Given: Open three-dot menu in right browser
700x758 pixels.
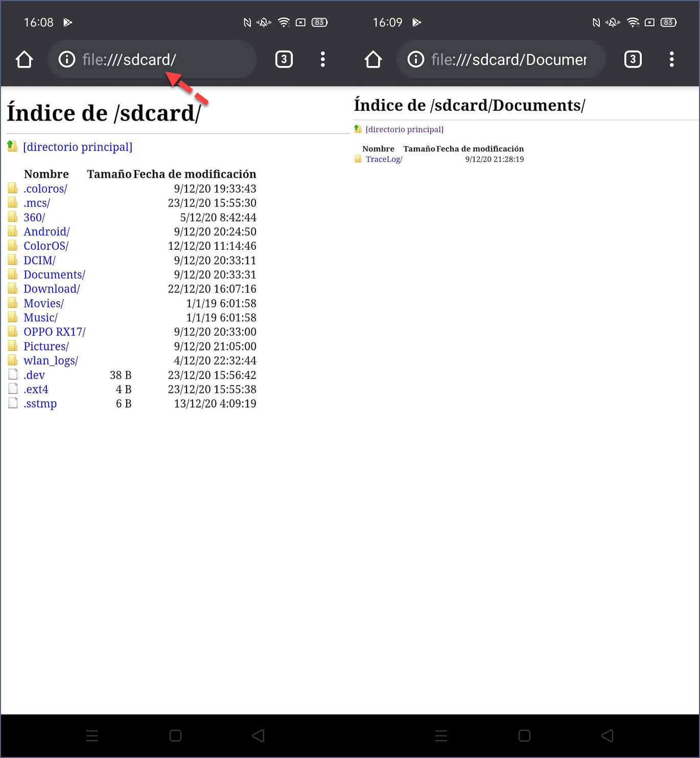Looking at the screenshot, I should 671,59.
